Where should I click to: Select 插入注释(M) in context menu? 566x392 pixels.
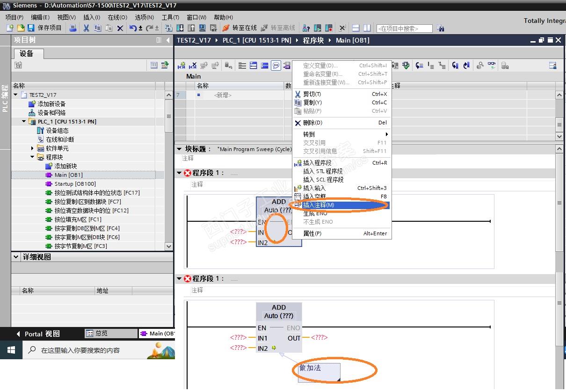[341, 205]
